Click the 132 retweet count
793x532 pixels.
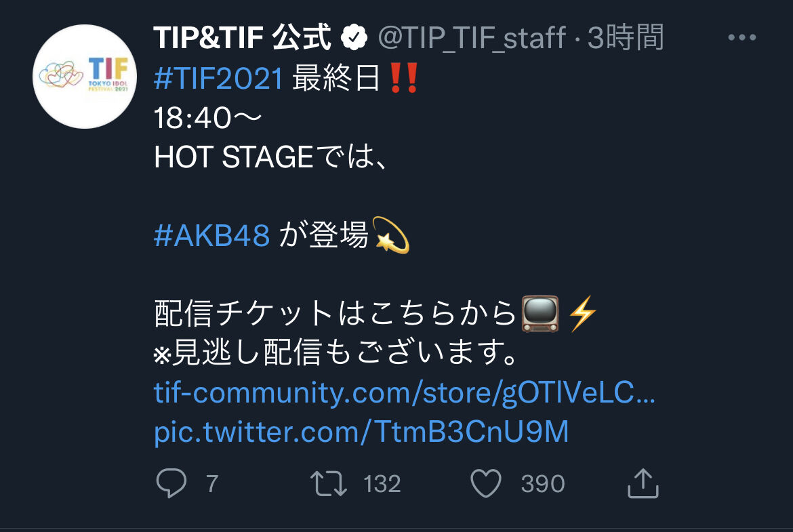click(x=382, y=484)
